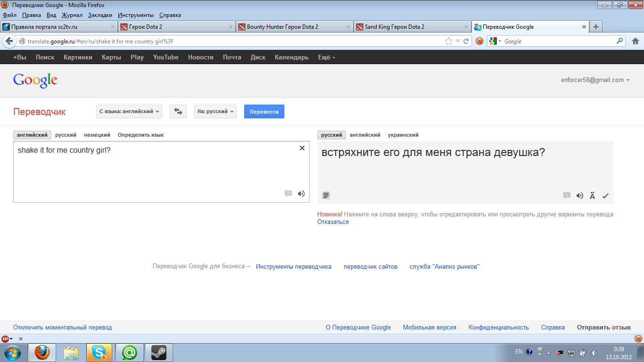The height and width of the screenshot is (362, 644).
Task: Reload the page in the address bar
Action: tap(466, 41)
